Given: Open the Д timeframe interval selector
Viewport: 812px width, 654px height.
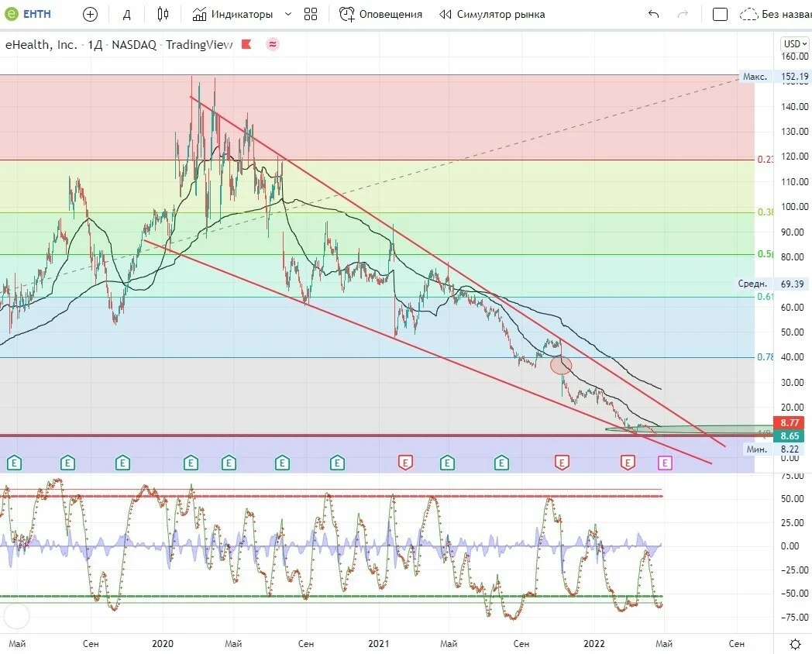Looking at the screenshot, I should coord(127,15).
